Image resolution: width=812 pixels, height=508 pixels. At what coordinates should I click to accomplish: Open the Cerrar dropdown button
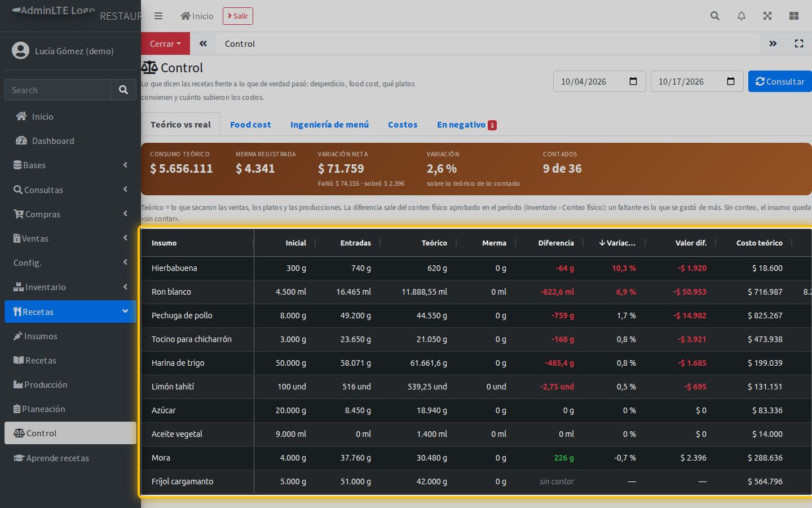pos(165,43)
